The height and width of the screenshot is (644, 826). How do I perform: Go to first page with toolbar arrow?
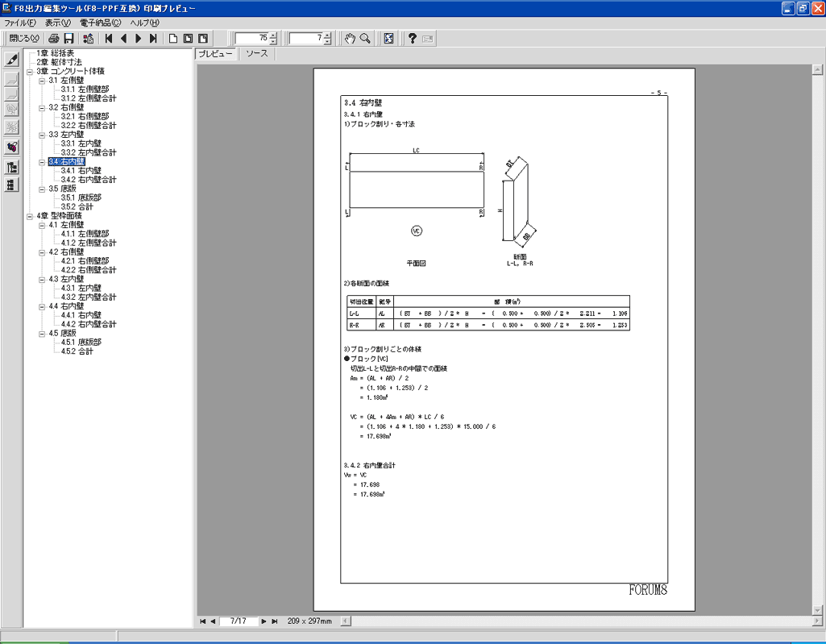109,39
